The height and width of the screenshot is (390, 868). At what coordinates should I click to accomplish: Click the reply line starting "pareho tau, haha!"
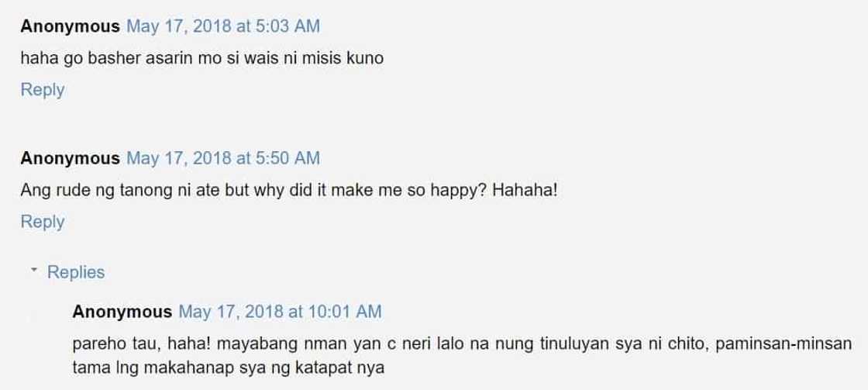pos(462,344)
